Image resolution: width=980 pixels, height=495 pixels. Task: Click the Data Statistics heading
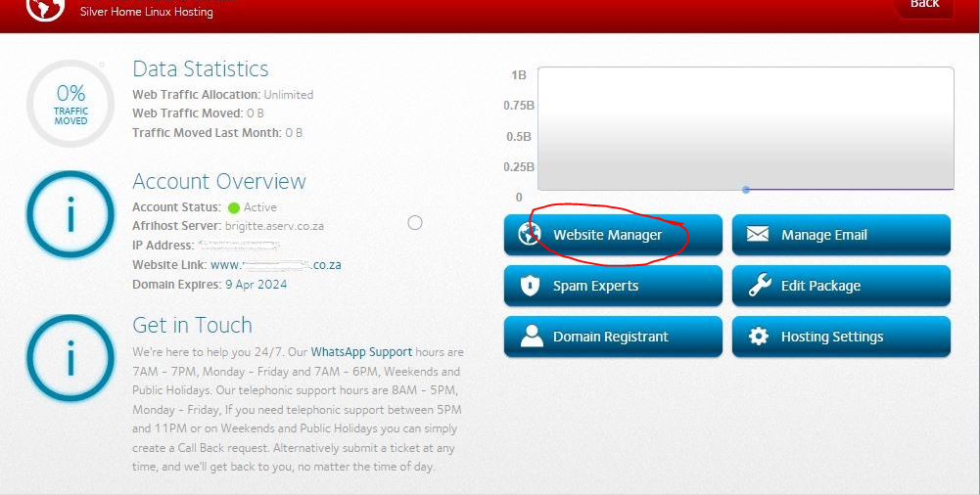coord(200,69)
